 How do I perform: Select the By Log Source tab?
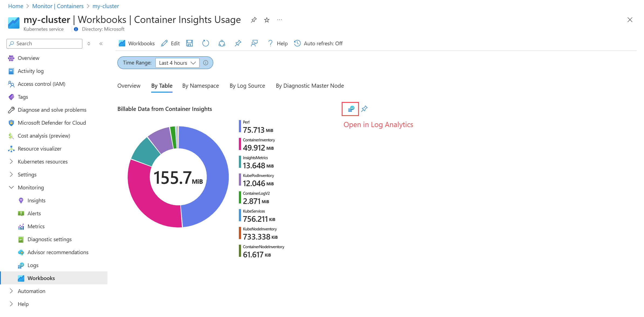point(247,86)
